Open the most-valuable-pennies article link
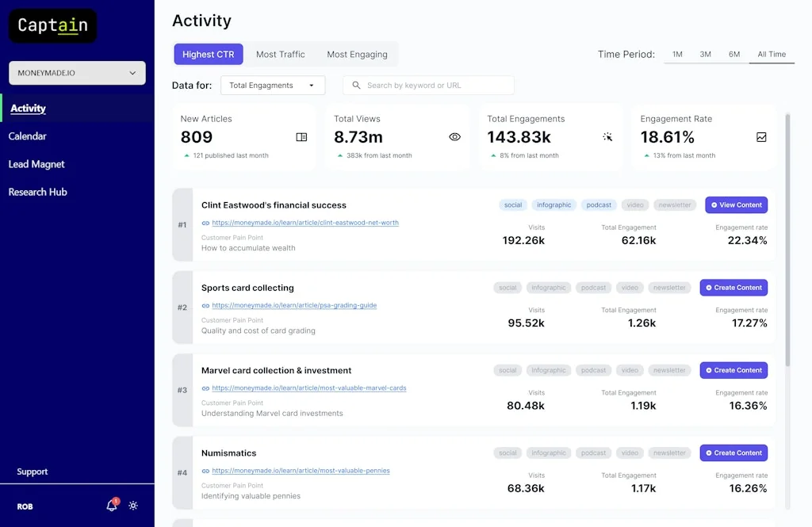Viewport: 812px width, 527px height. [x=301, y=471]
